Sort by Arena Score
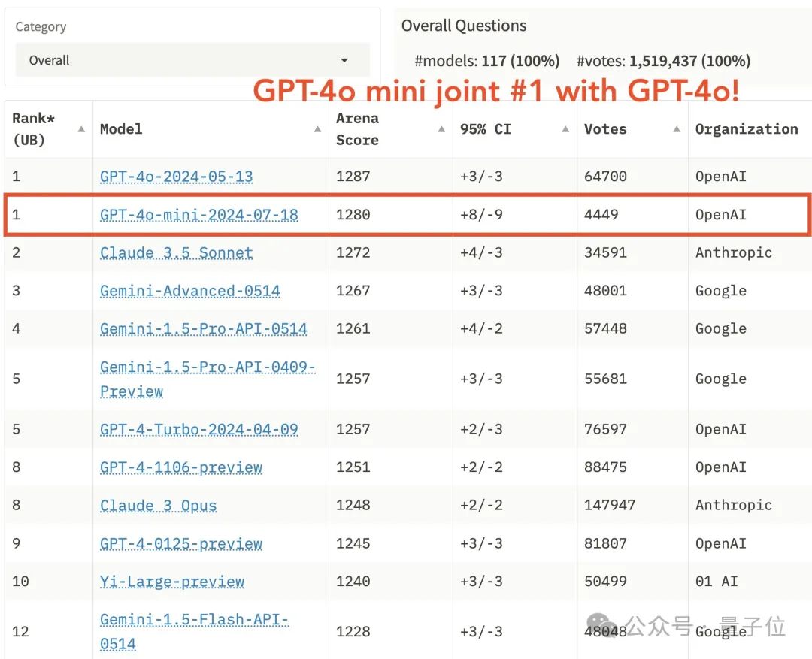812x659 pixels. pos(440,128)
